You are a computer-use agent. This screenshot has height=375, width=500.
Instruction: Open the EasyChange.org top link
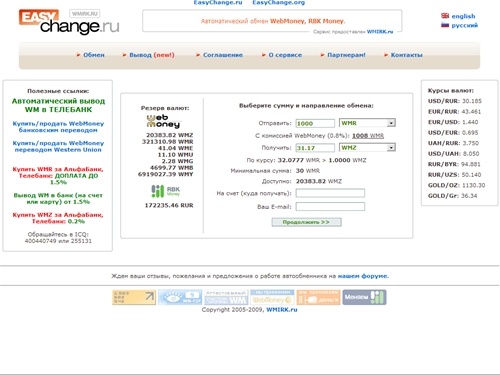point(279,3)
